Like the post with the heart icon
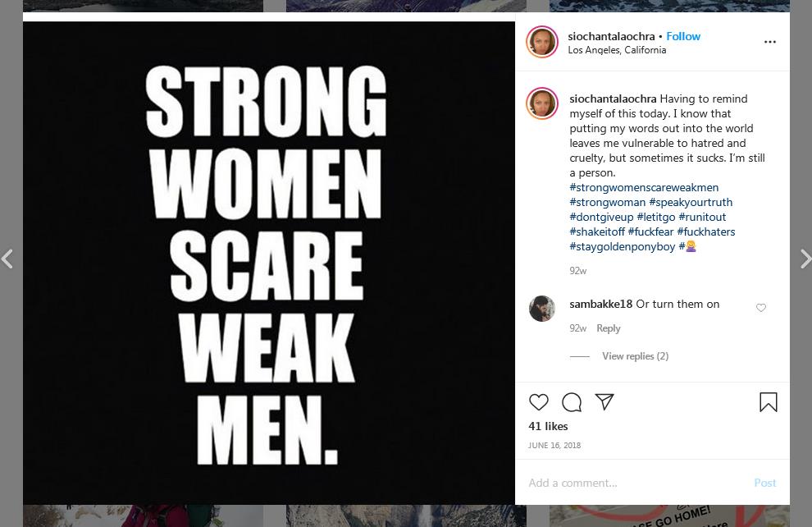The width and height of the screenshot is (812, 527). (539, 402)
